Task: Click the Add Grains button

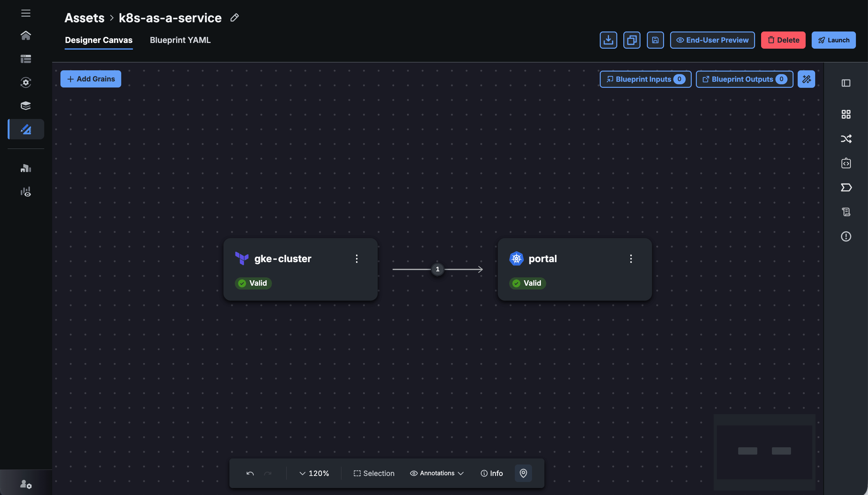Action: [91, 79]
